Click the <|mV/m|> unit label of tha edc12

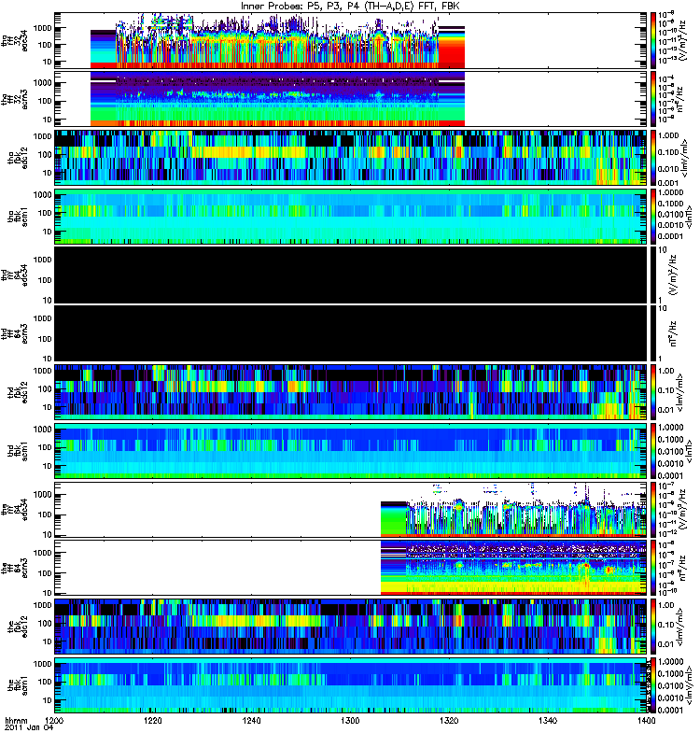pyautogui.click(x=685, y=158)
